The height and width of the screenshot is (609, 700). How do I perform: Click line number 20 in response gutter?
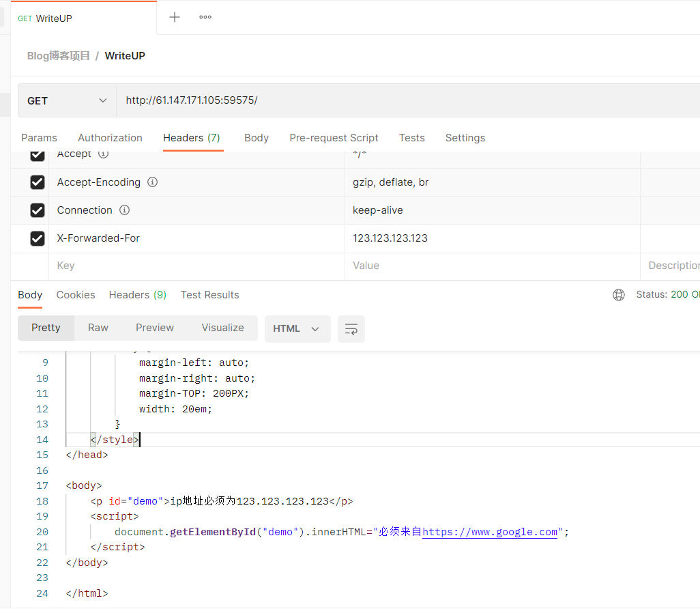coord(42,532)
